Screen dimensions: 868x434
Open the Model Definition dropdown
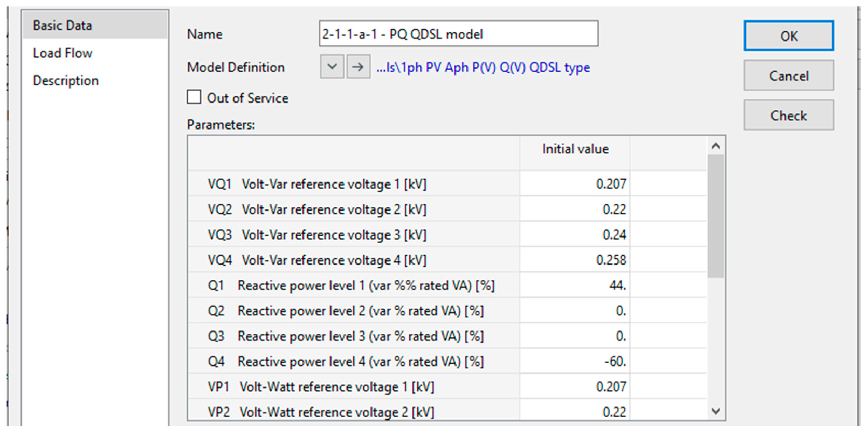[332, 67]
